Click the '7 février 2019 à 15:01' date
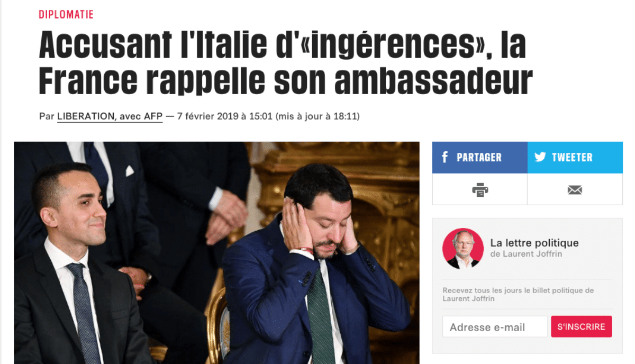This screenshot has height=364, width=635. [x=224, y=116]
